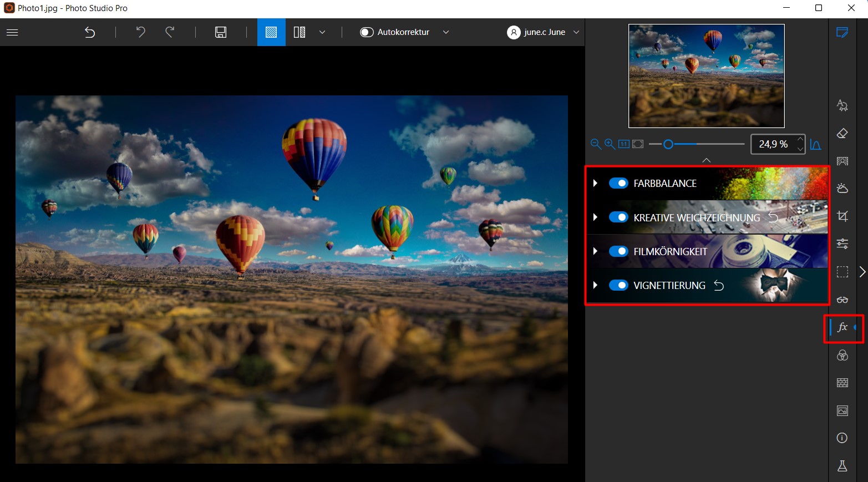Open the sky/weather replacement tool
The height and width of the screenshot is (482, 868).
[x=842, y=188]
